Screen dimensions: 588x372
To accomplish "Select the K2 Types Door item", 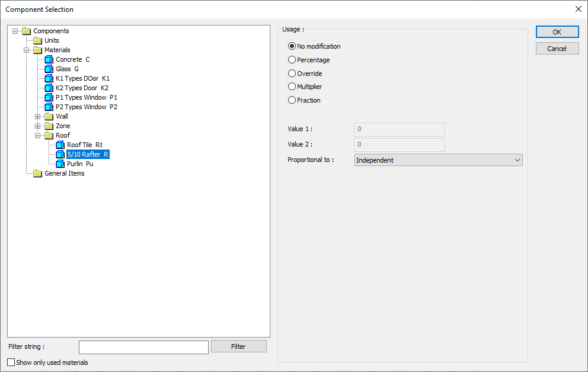I will point(82,88).
